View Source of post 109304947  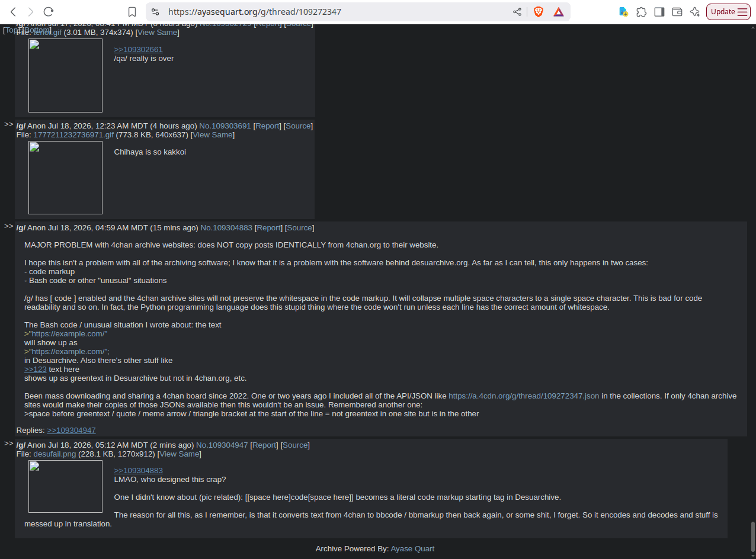coord(295,445)
